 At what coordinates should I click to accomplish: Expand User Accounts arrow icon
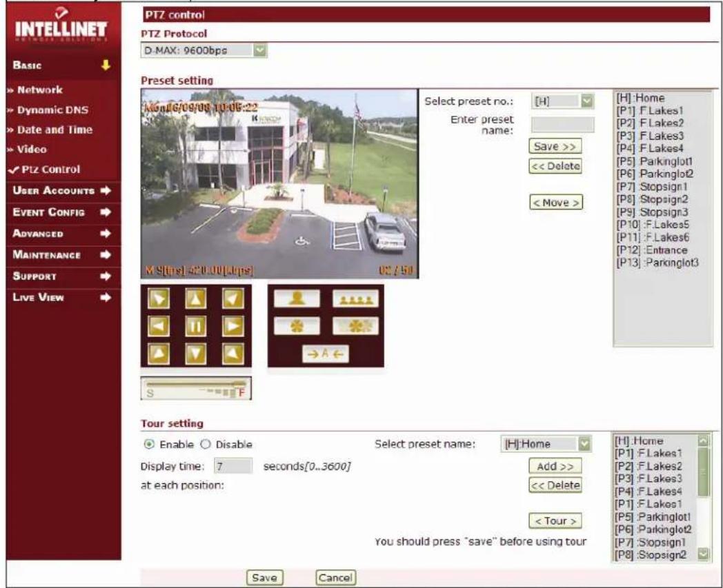106,190
